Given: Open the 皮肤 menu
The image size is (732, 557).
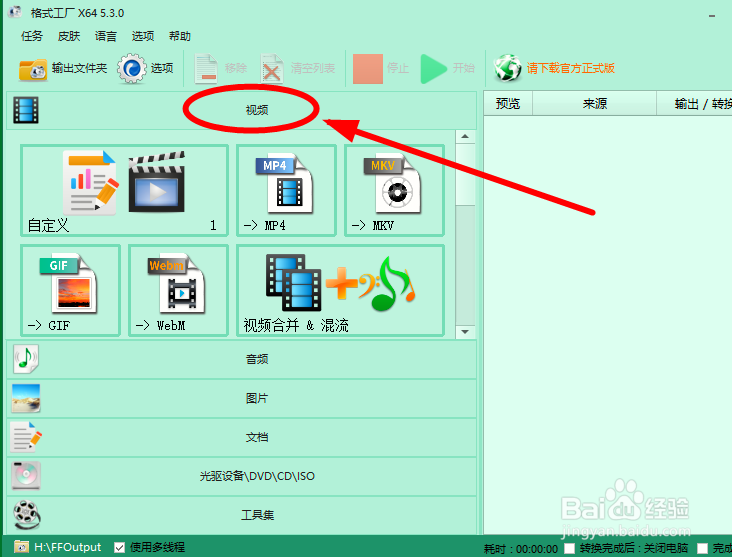Looking at the screenshot, I should (69, 36).
